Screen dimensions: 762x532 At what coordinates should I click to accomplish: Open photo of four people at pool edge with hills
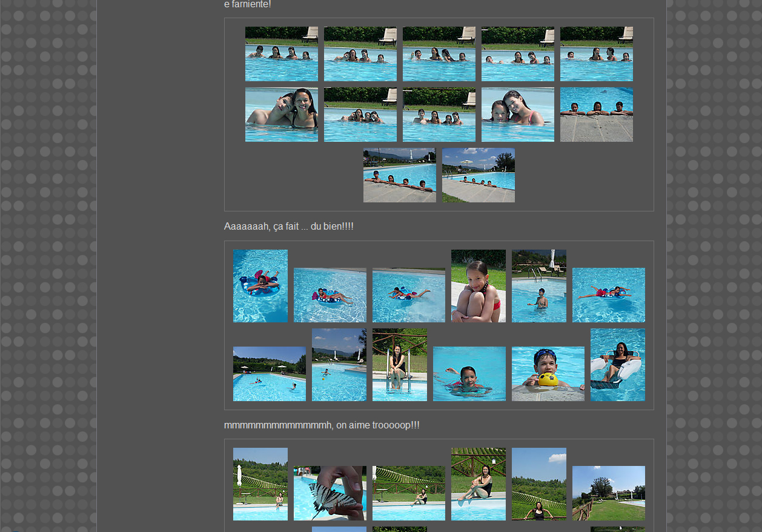(x=399, y=175)
